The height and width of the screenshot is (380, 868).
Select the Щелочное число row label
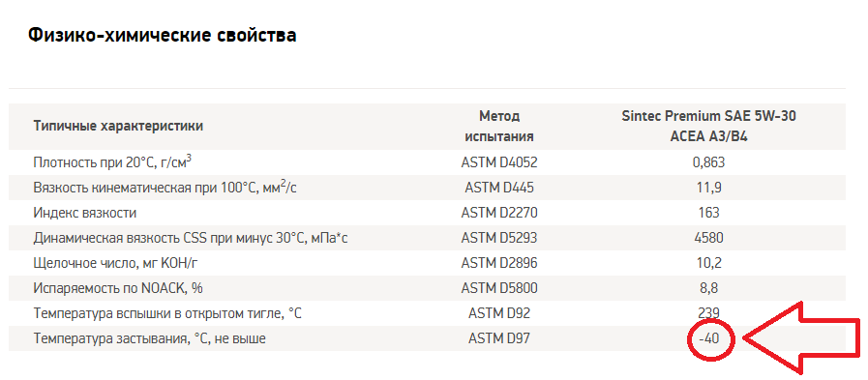coord(115,263)
